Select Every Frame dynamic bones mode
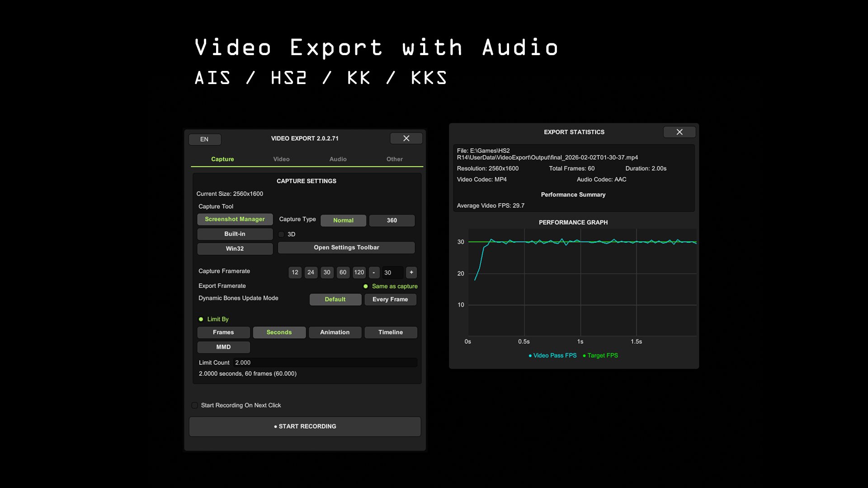 point(390,300)
